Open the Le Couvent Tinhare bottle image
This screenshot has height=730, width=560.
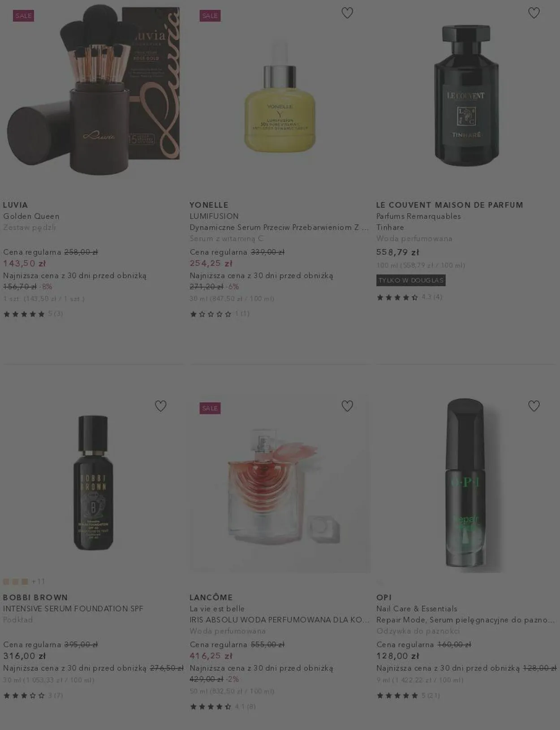click(466, 95)
